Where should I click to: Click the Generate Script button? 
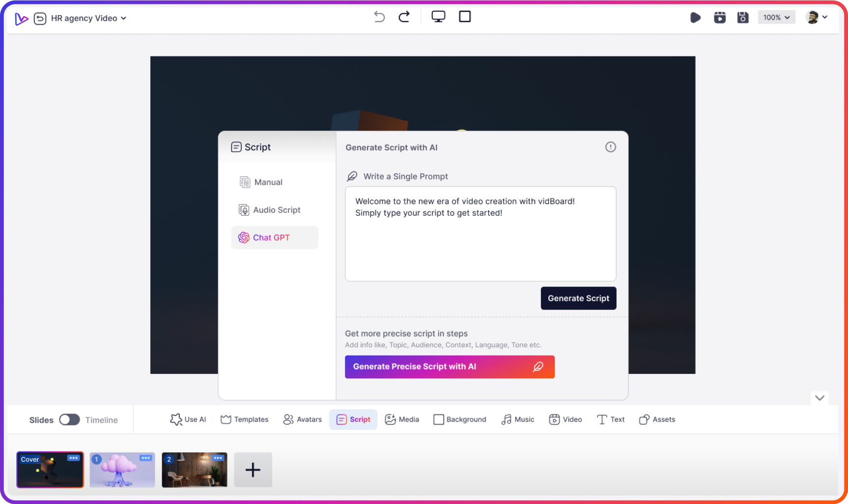coord(578,298)
